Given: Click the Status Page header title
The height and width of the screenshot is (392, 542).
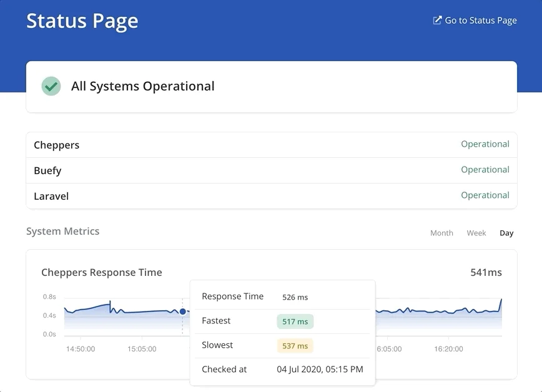Looking at the screenshot, I should pos(82,21).
